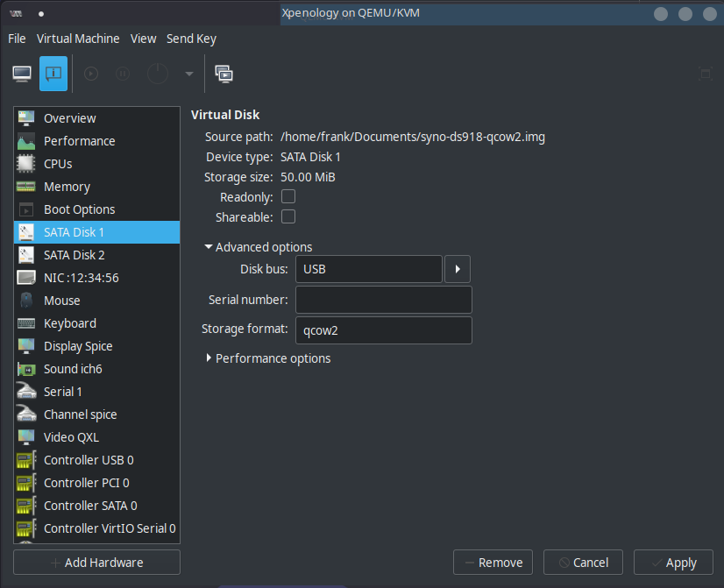Screen dimensions: 724x588
Task: Click the title bar pin dot
Action: pyautogui.click(x=41, y=14)
